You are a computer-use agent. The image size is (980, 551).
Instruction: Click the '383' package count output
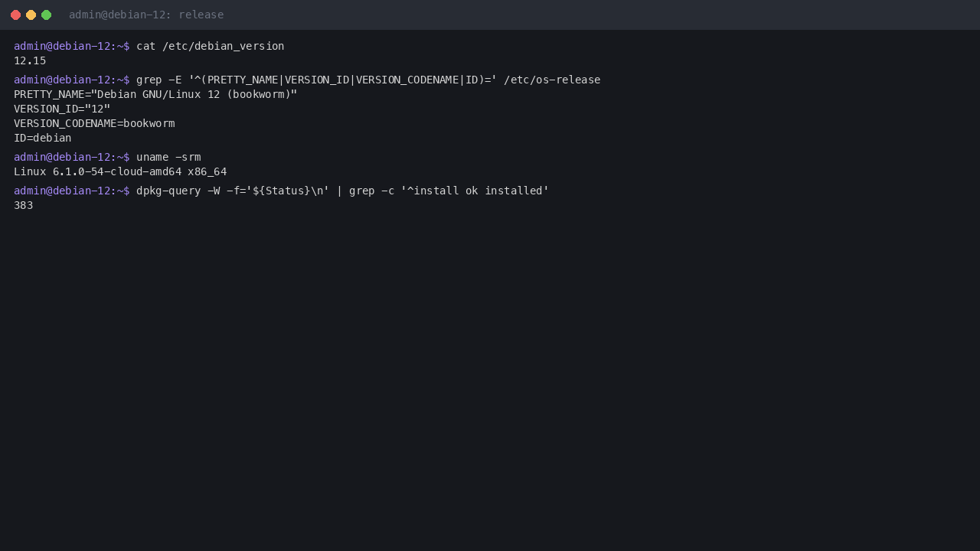pyautogui.click(x=24, y=205)
